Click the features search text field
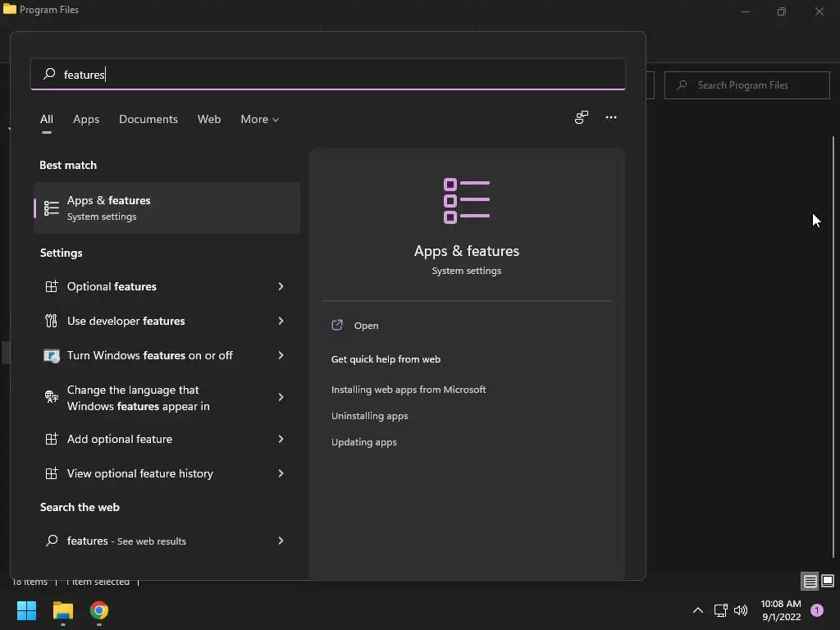The width and height of the screenshot is (840, 630). click(328, 74)
